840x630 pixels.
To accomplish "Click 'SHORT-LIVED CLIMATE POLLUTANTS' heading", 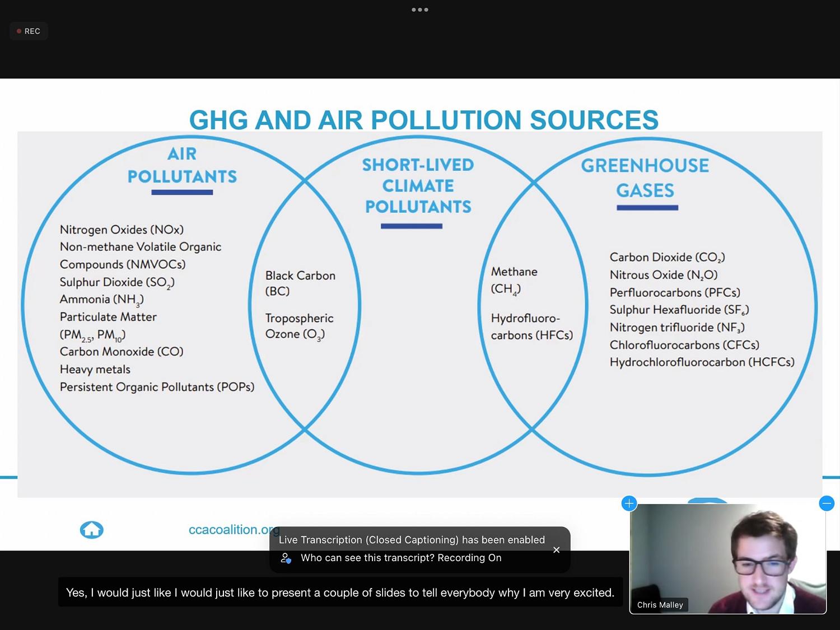I will point(418,185).
